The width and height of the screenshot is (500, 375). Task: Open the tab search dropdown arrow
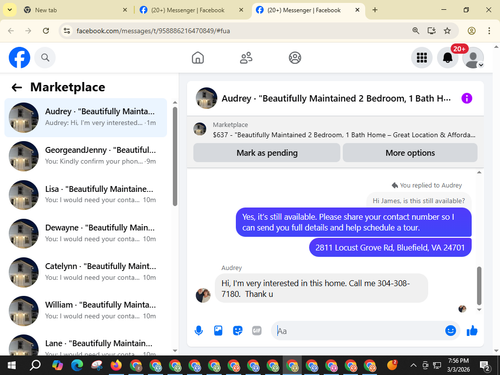pos(10,10)
